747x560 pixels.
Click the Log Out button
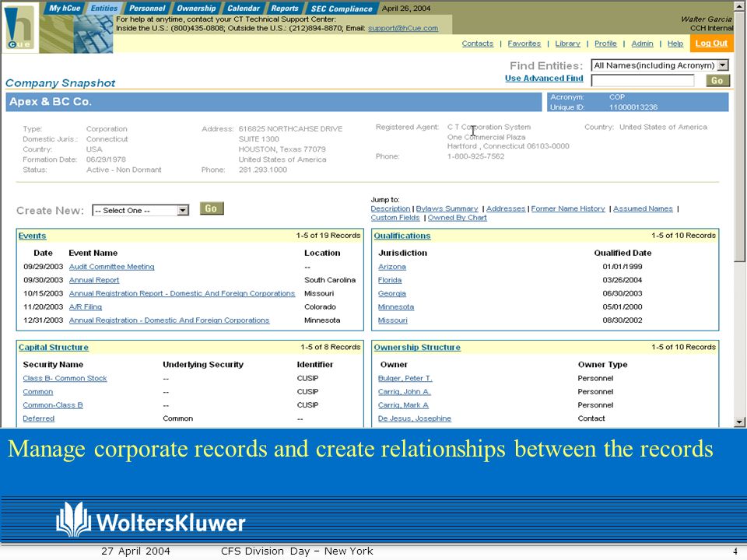point(711,44)
